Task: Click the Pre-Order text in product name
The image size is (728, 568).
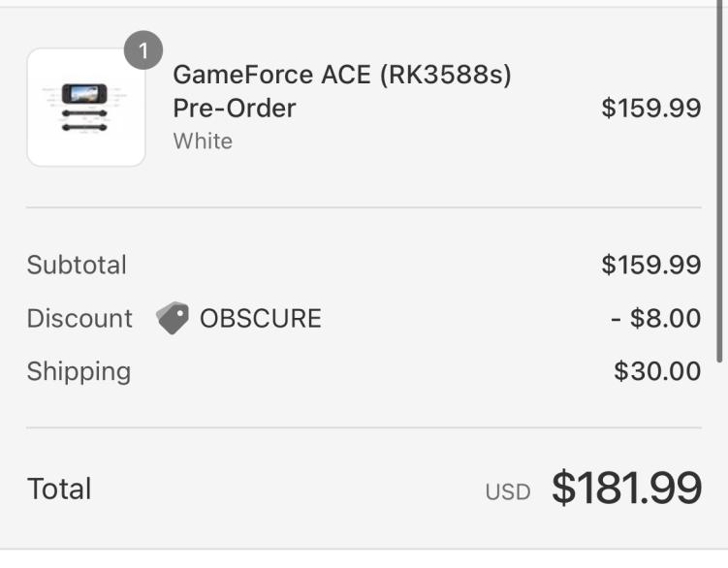Action: [x=234, y=108]
